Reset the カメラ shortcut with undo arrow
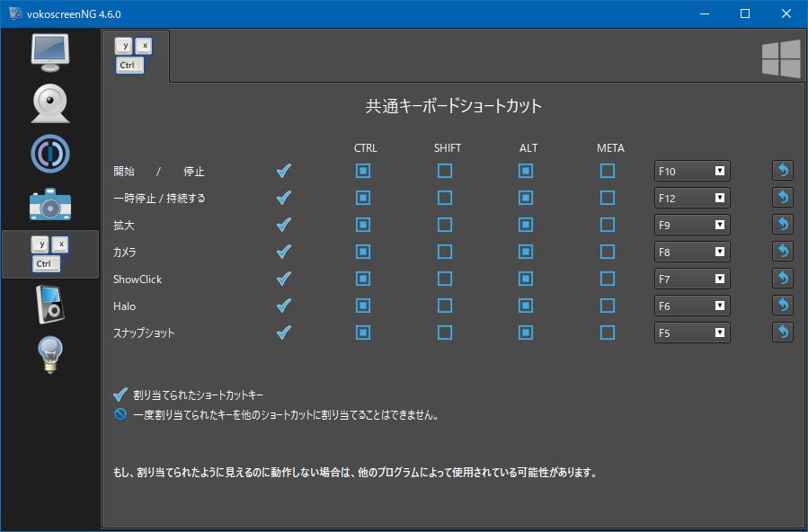The width and height of the screenshot is (808, 532). (x=782, y=252)
